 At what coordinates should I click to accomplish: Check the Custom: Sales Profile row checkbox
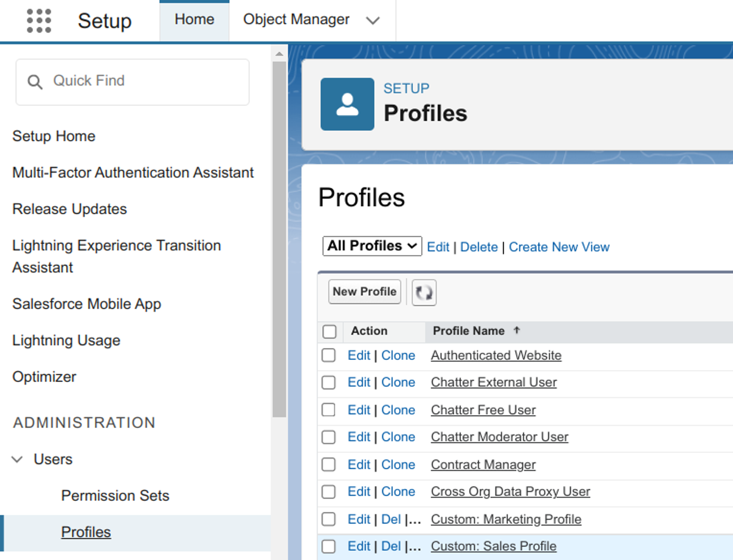coord(328,546)
